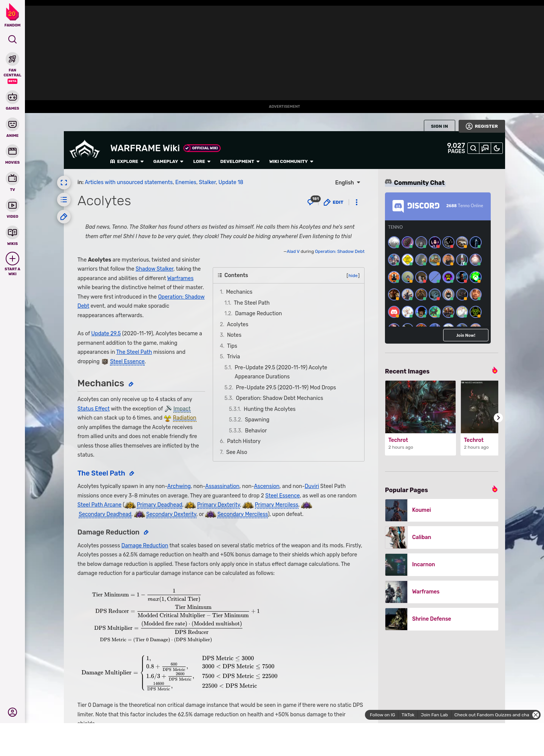This screenshot has height=756, width=544.
Task: Open the Shrine Defense popular page card
Action: tap(442, 619)
